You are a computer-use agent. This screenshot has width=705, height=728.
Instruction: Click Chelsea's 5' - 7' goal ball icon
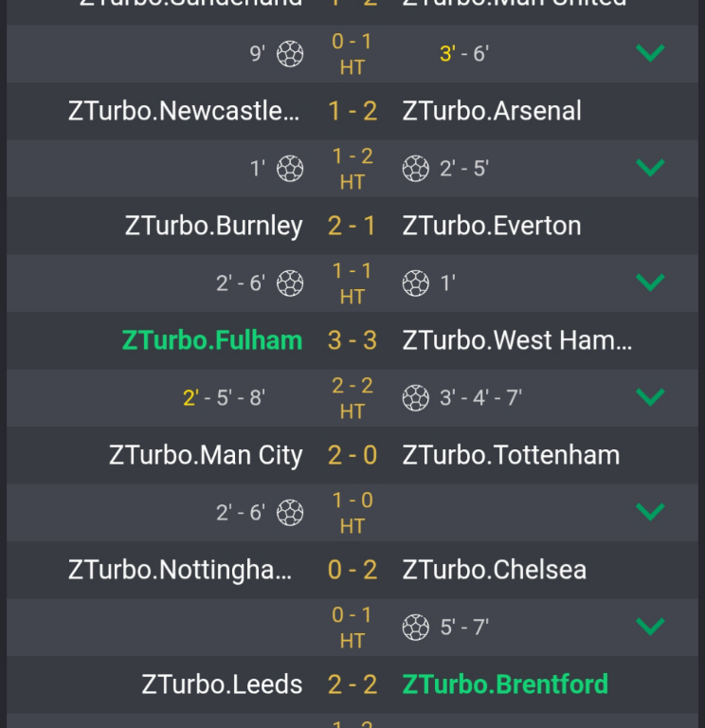pos(415,628)
